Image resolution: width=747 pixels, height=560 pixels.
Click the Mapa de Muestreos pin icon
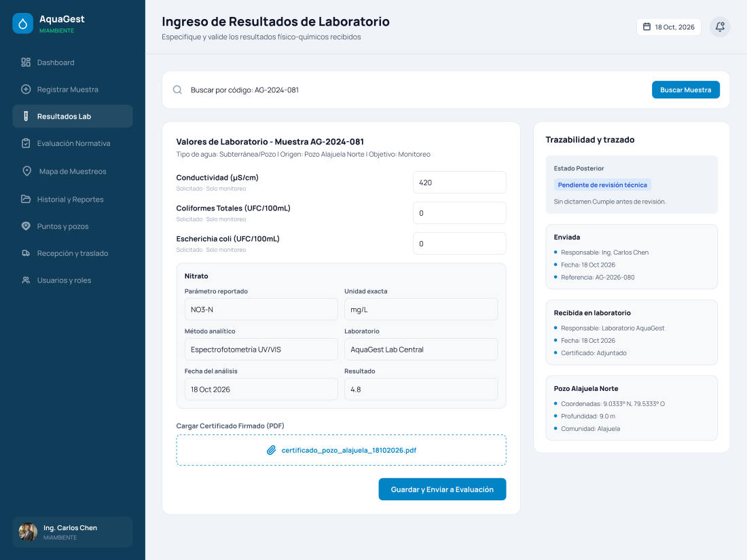(26, 171)
